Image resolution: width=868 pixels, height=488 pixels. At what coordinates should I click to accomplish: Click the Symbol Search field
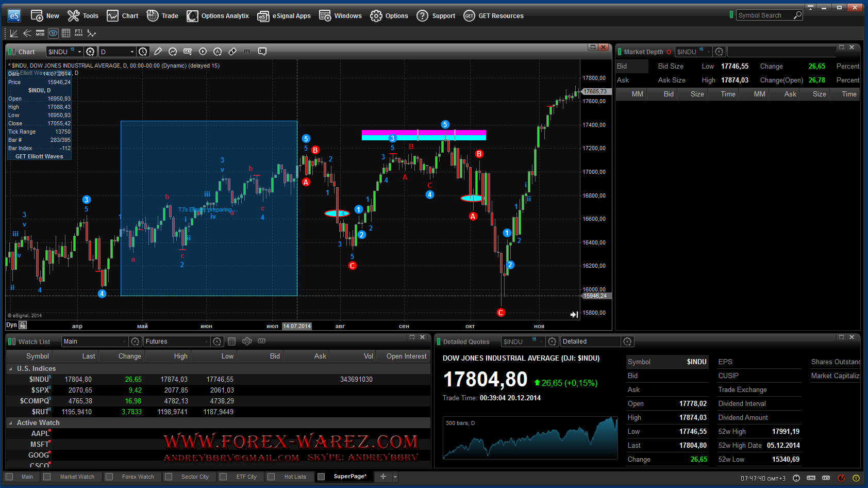click(764, 15)
